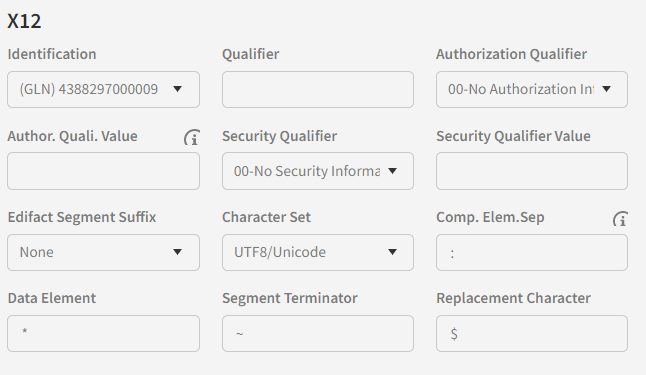The width and height of the screenshot is (646, 375).
Task: Focus the Data Element field with asterisk
Action: 103,333
